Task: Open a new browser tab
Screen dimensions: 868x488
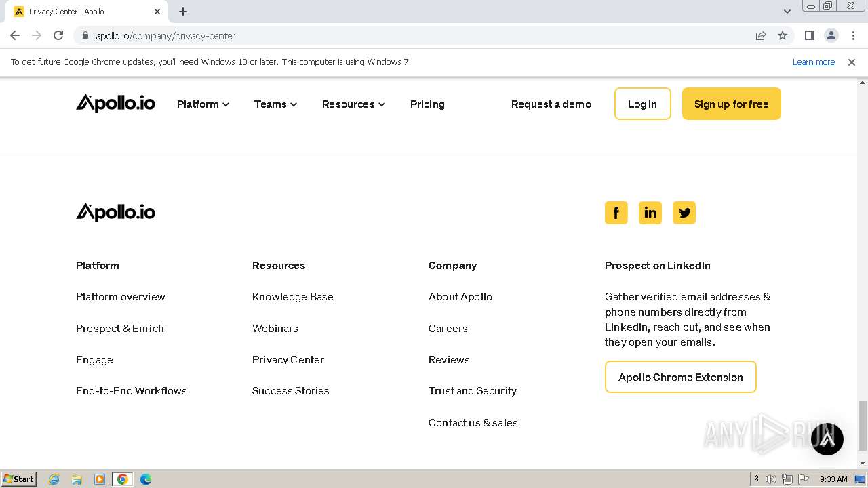Action: (x=183, y=12)
